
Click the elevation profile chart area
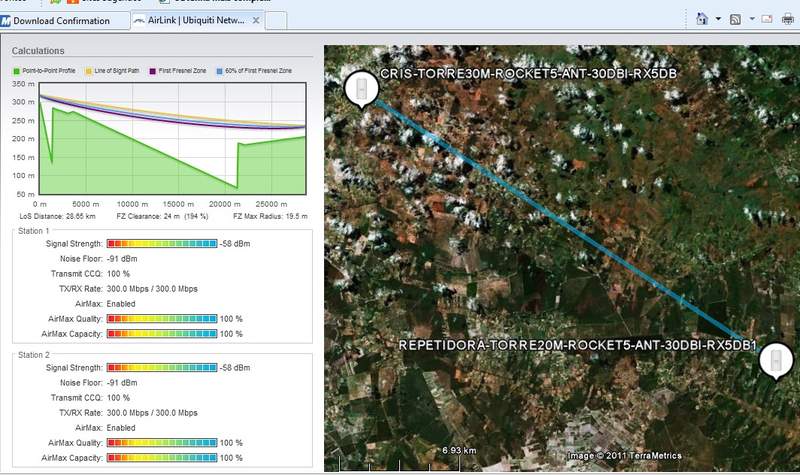[172, 138]
